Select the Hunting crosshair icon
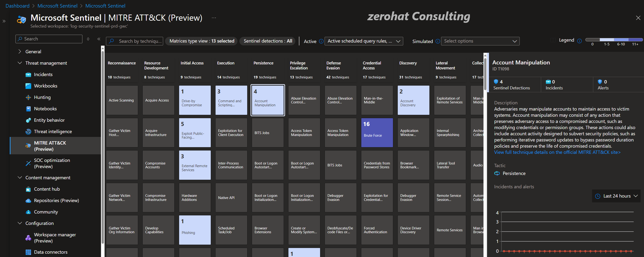This screenshot has width=644, height=257. point(28,97)
